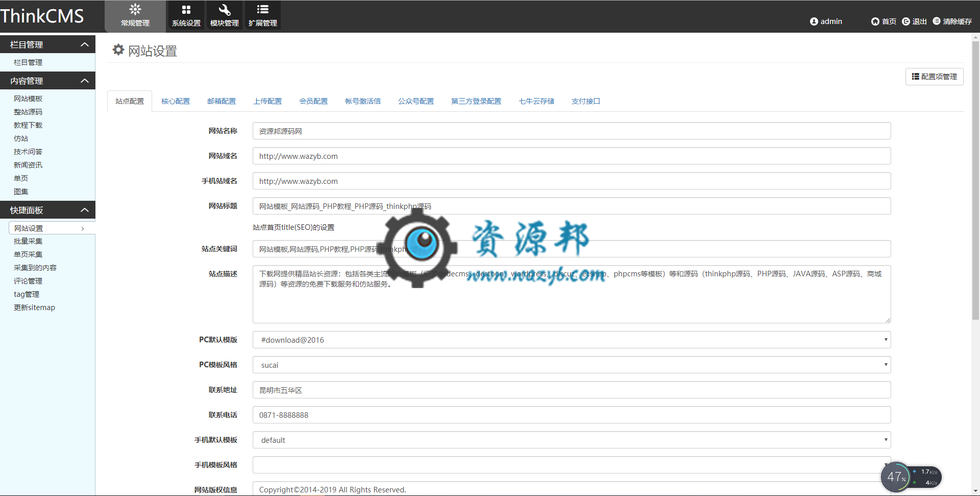Open 新闻资讯 in sidebar
This screenshot has height=496, width=980.
pos(28,165)
